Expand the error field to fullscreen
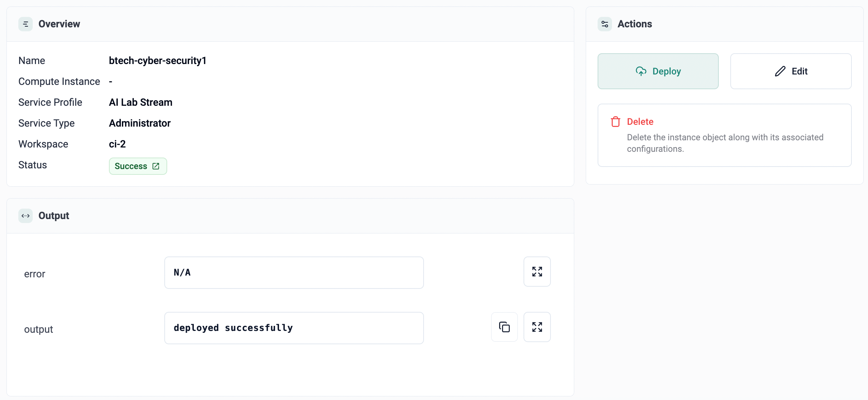868x400 pixels. [x=537, y=272]
